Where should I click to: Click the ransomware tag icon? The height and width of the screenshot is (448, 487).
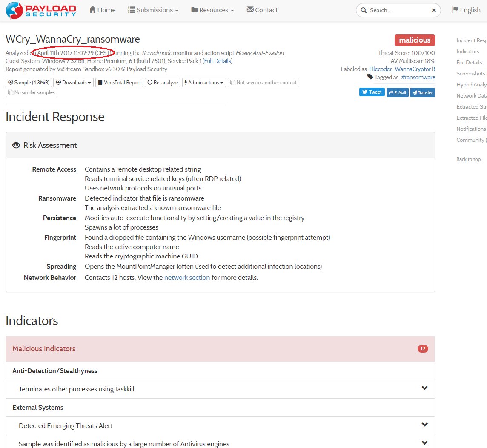coord(370,76)
